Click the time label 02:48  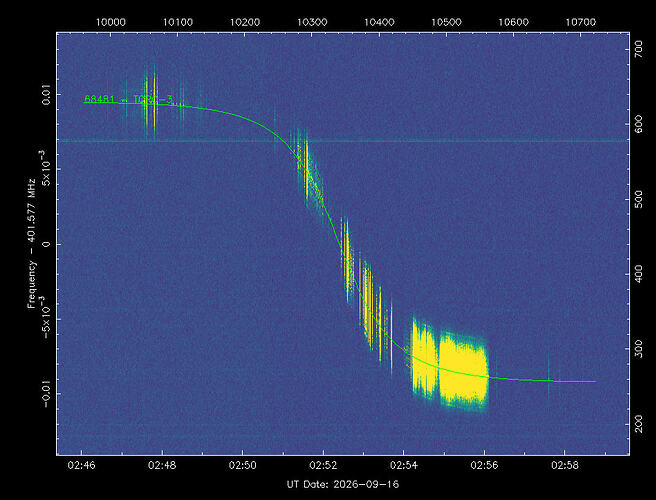click(162, 466)
